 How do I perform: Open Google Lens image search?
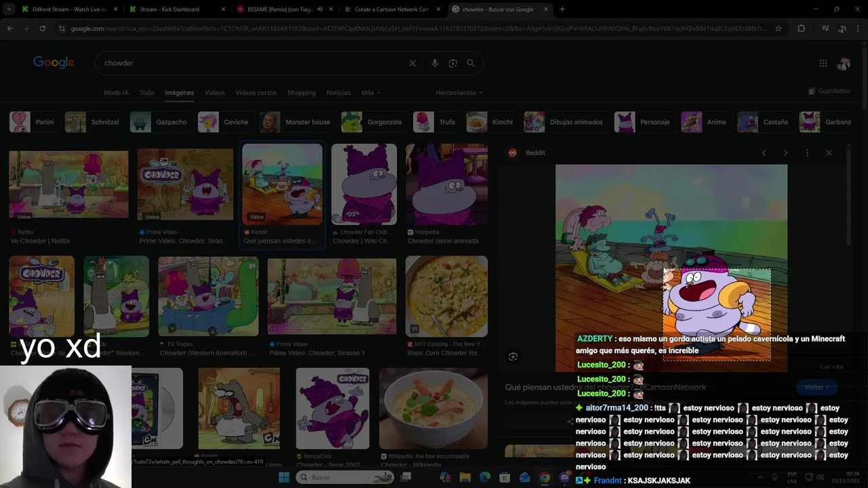(x=453, y=63)
